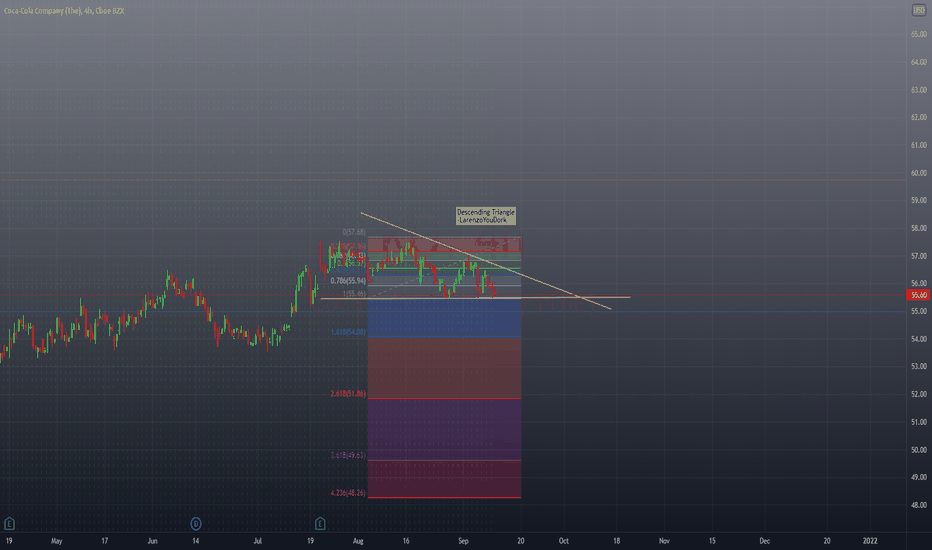
Task: Select the 'Sep' date on the time axis
Action: (x=463, y=540)
